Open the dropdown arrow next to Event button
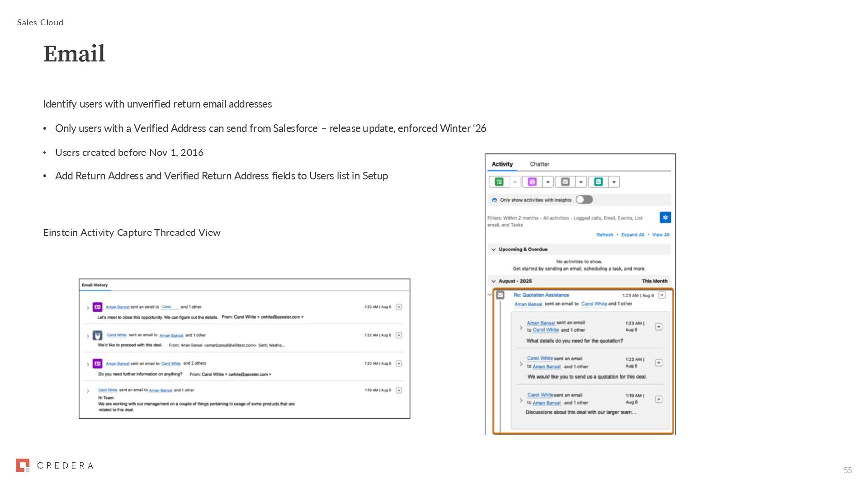 pyautogui.click(x=548, y=182)
